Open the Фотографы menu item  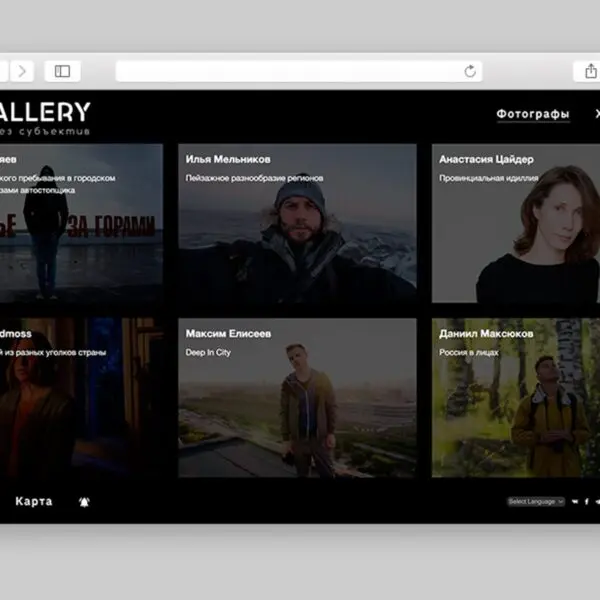point(533,114)
